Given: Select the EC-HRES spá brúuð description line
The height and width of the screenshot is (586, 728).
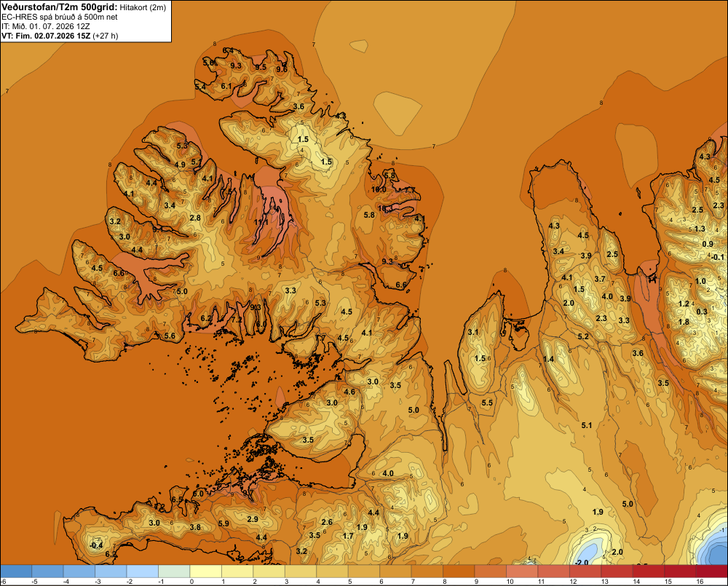Looking at the screenshot, I should point(60,17).
